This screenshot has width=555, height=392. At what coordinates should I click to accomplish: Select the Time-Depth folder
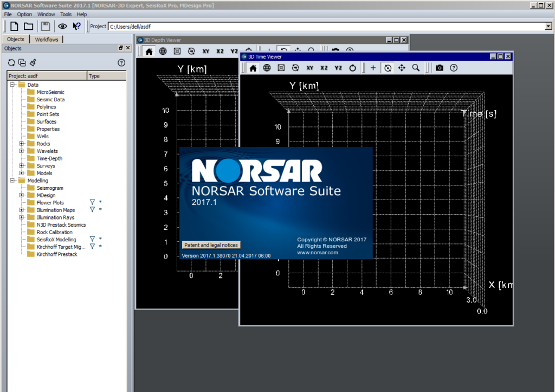point(49,158)
